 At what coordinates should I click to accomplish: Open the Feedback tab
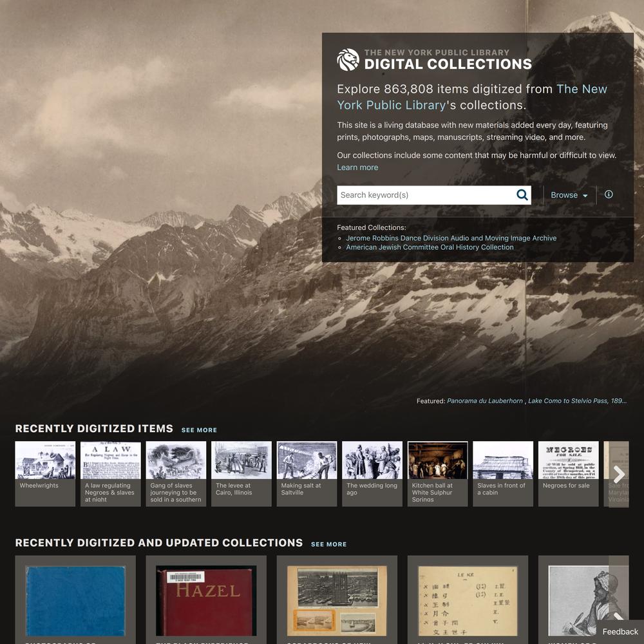pos(620,632)
